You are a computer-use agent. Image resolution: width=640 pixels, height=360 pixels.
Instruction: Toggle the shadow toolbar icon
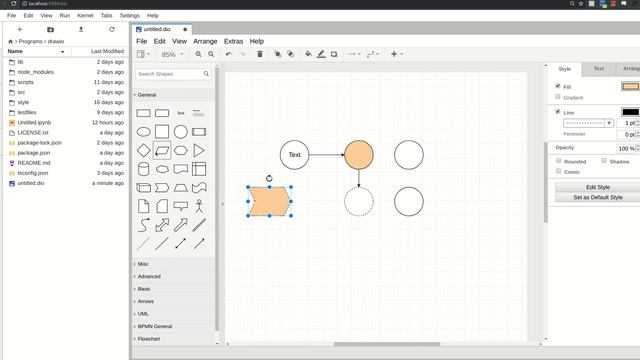334,54
